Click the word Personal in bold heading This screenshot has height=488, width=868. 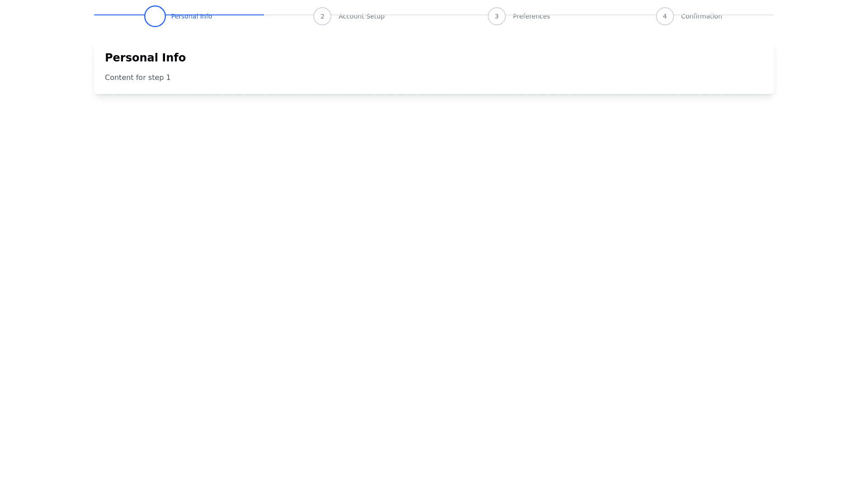pyautogui.click(x=131, y=58)
